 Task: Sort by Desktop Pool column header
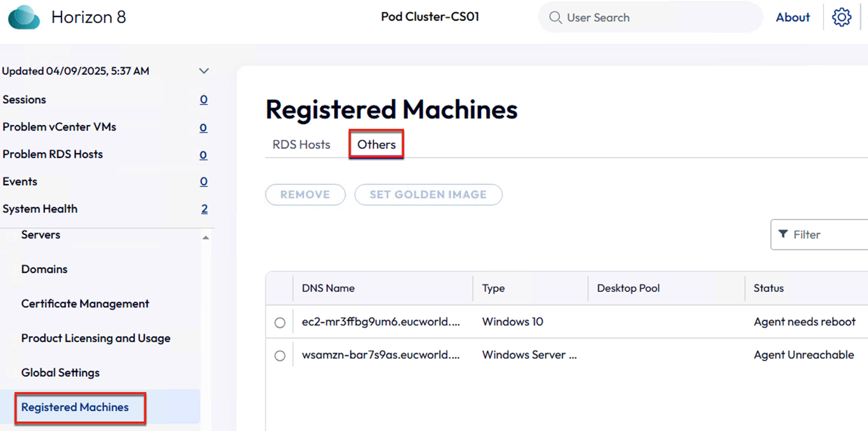click(x=628, y=288)
